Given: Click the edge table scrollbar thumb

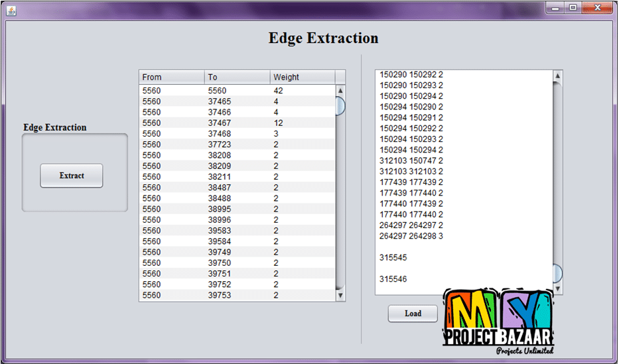Looking at the screenshot, I should [x=340, y=106].
